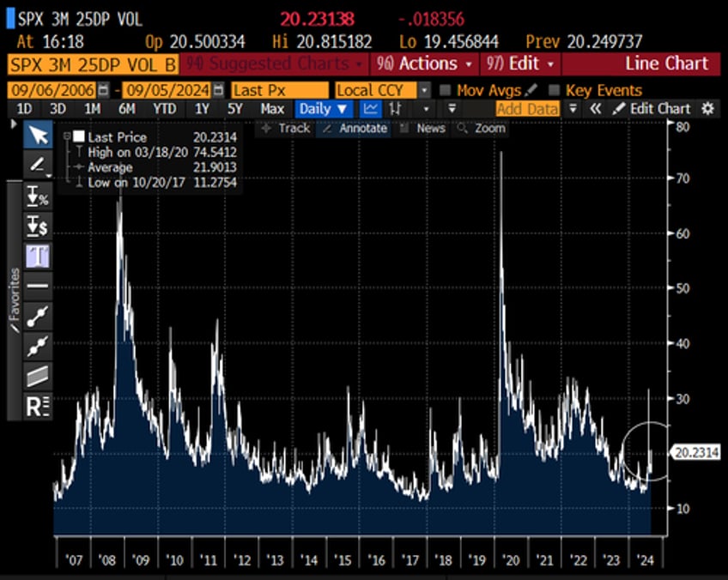The image size is (728, 580).
Task: Open chart settings gear
Action: click(x=707, y=109)
